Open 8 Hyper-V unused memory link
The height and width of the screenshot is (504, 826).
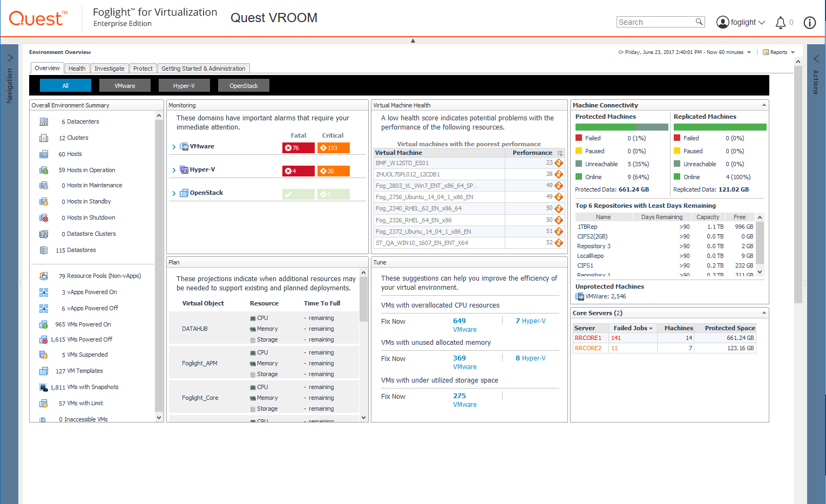530,358
